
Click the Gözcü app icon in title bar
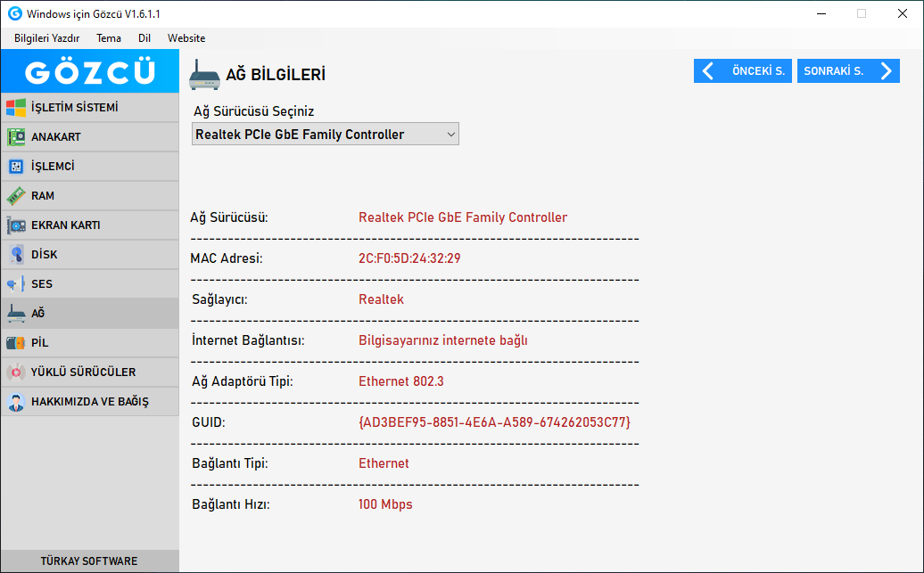click(x=15, y=13)
